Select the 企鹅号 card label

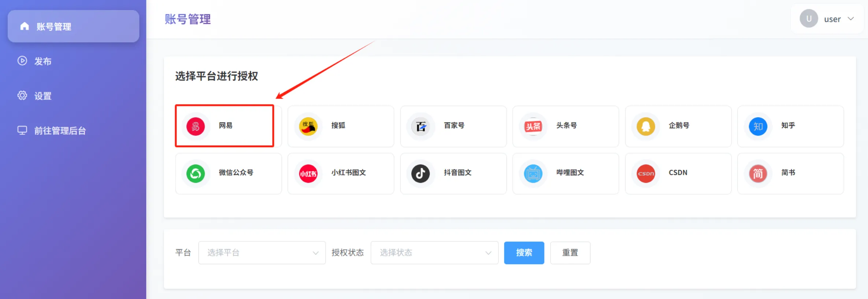[679, 125]
